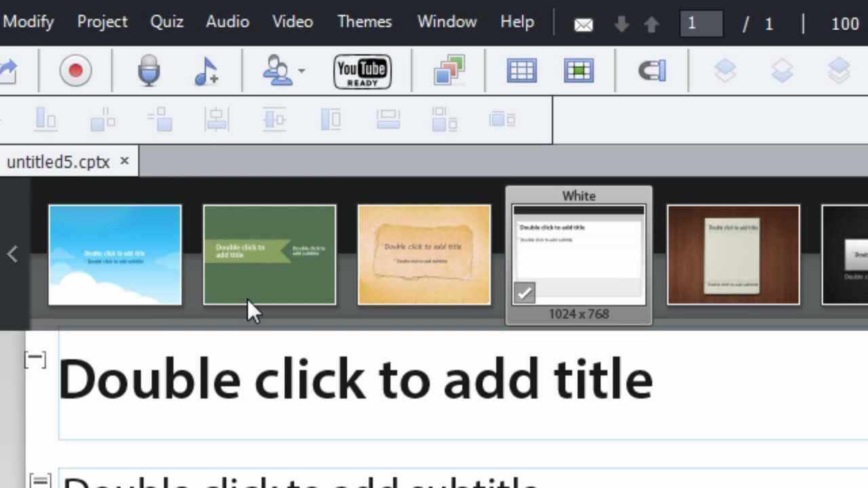Open the Project menu
This screenshot has height=488, width=868.
point(102,22)
